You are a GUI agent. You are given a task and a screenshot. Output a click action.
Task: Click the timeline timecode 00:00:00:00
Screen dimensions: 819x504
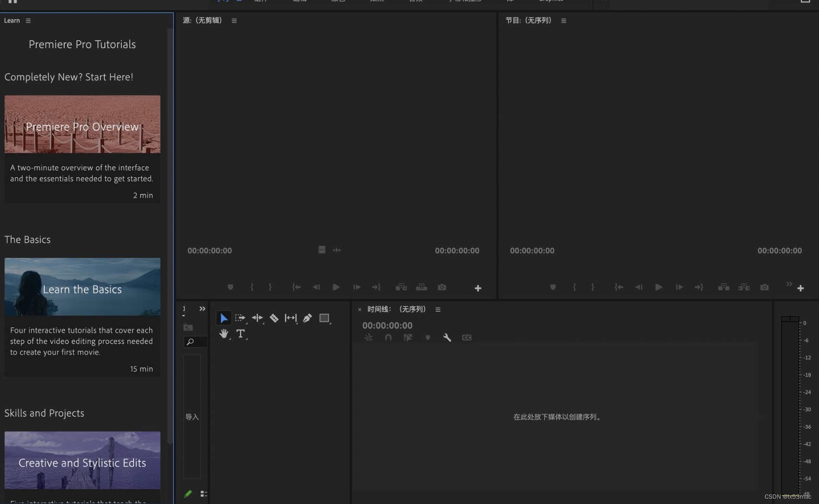(x=387, y=325)
